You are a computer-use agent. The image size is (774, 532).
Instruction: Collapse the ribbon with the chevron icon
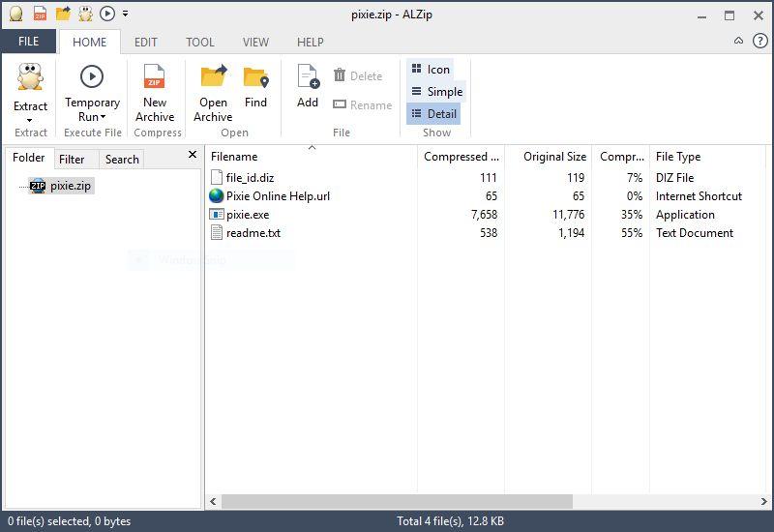tap(738, 41)
